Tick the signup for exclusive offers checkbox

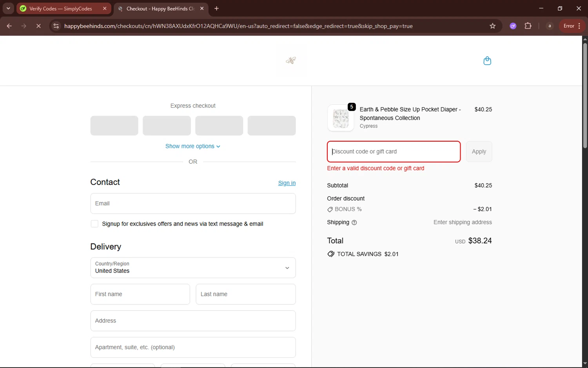(94, 224)
